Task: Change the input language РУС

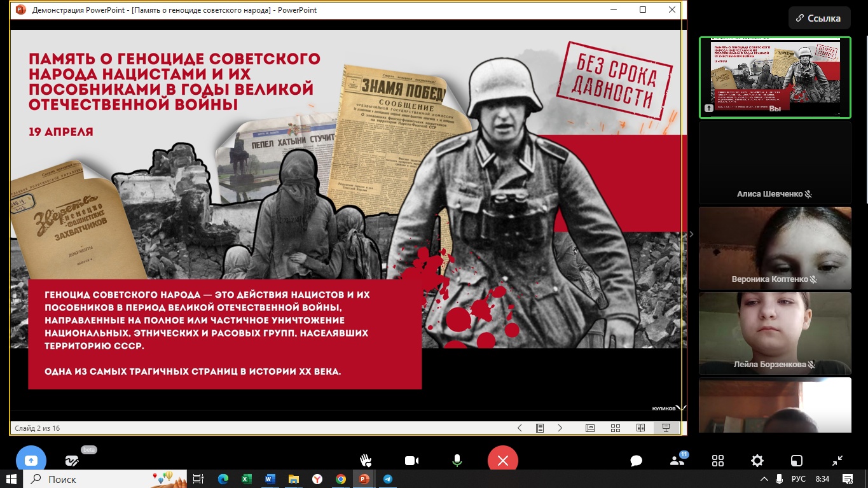Action: 798,478
